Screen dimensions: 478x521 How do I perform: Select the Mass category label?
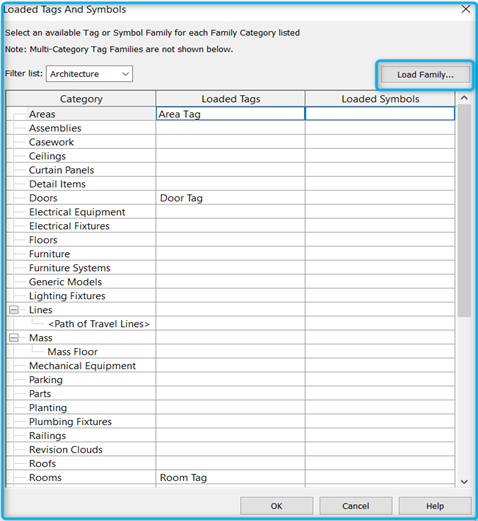41,338
